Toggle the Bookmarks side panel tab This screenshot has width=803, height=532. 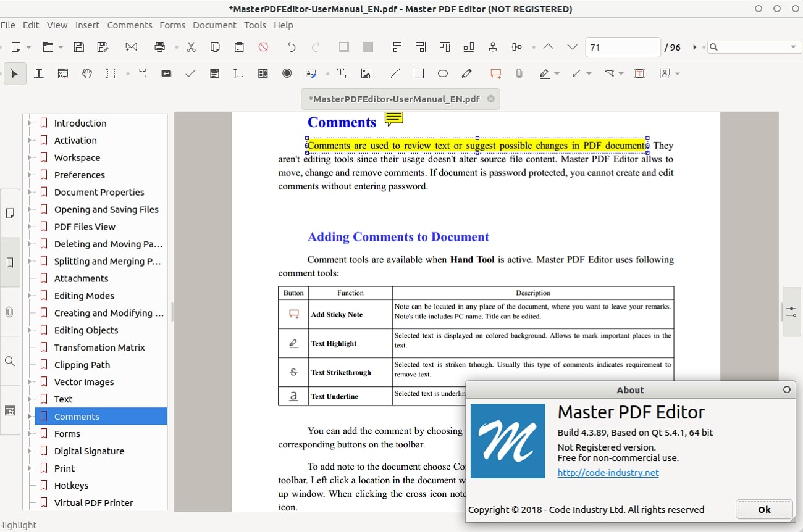pyautogui.click(x=10, y=262)
